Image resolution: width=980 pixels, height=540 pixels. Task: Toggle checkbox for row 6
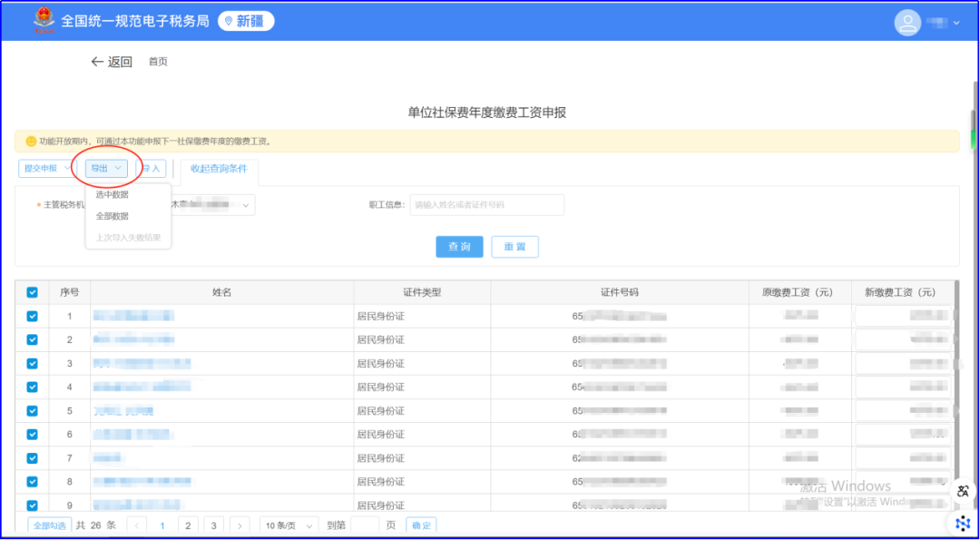pyautogui.click(x=32, y=434)
